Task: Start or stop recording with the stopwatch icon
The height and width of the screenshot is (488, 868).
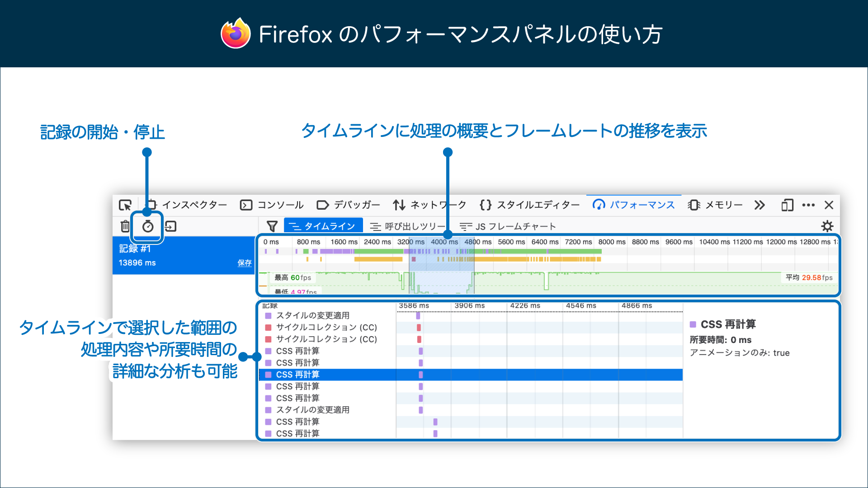Action: (148, 226)
